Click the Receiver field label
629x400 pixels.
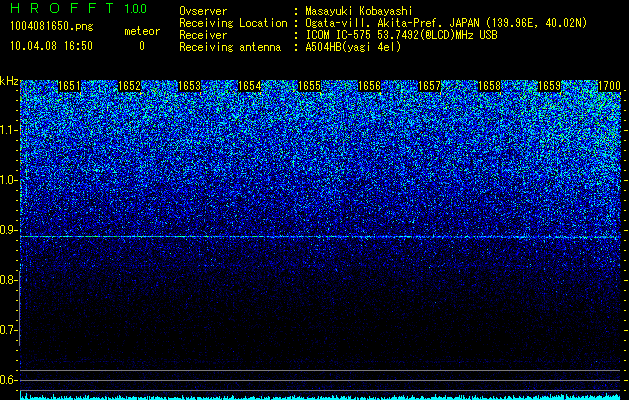(x=203, y=35)
